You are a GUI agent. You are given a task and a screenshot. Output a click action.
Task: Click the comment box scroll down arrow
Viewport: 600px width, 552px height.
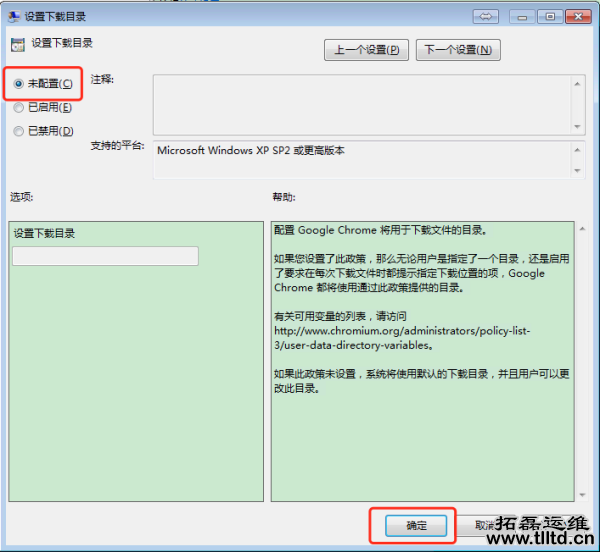[x=577, y=127]
